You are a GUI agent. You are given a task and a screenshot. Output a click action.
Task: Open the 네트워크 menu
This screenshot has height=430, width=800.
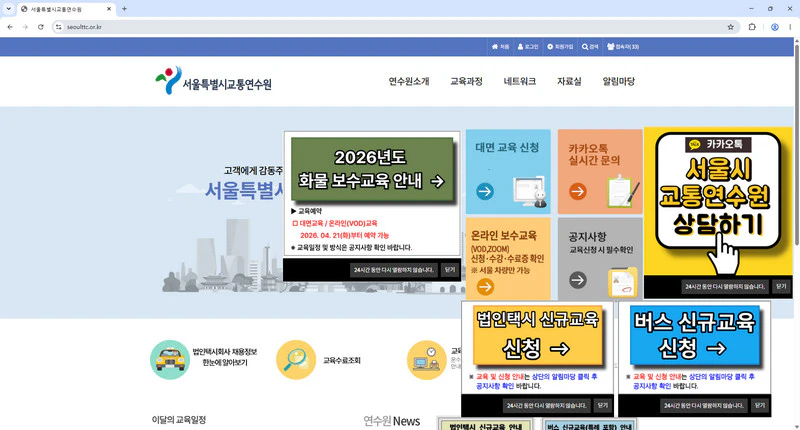[x=519, y=81]
